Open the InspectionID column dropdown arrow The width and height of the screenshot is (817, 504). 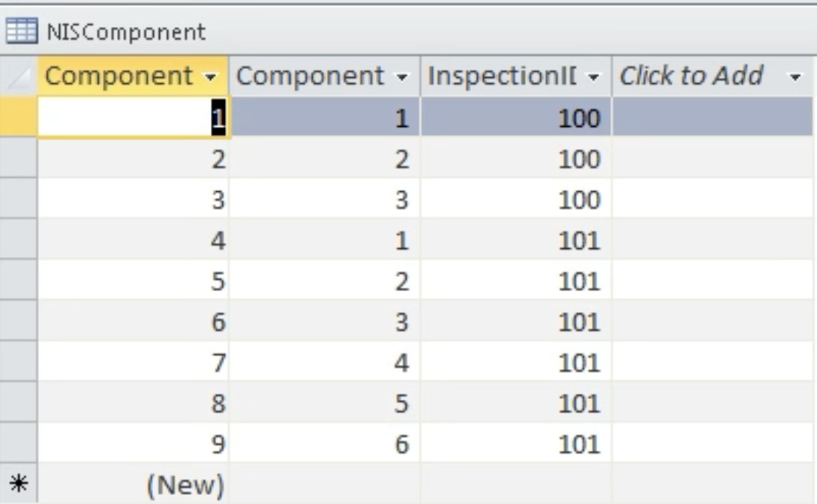click(593, 77)
